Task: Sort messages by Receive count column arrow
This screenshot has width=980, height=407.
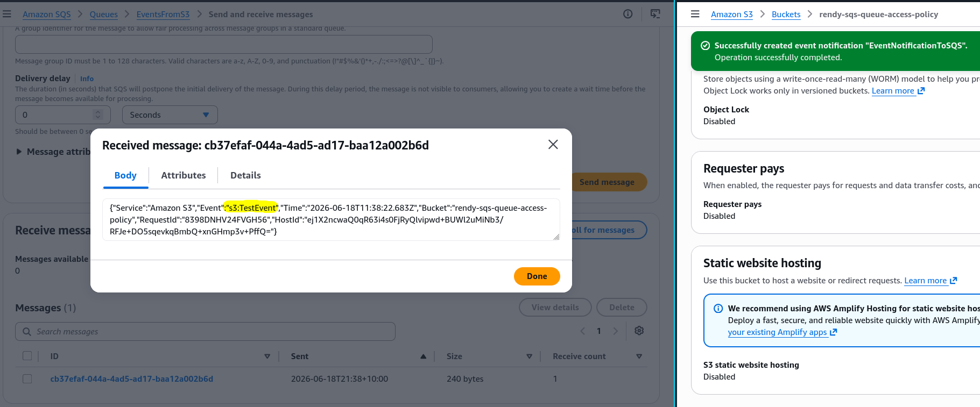Action: [639, 356]
